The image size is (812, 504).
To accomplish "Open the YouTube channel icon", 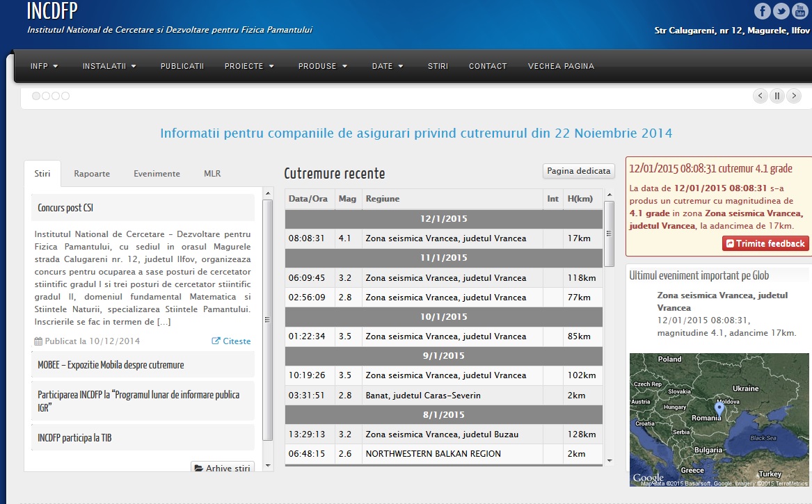I will 799,10.
